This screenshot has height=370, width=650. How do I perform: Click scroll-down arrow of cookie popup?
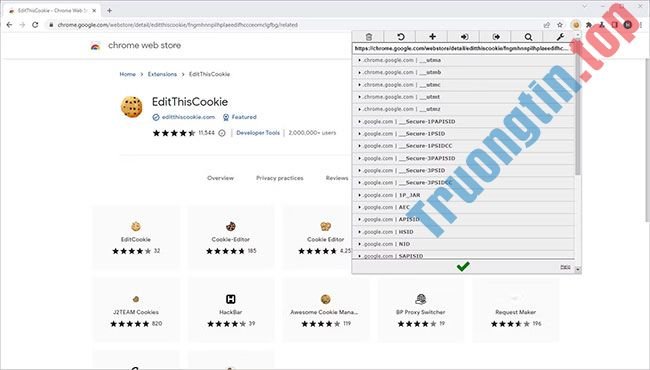[578, 269]
